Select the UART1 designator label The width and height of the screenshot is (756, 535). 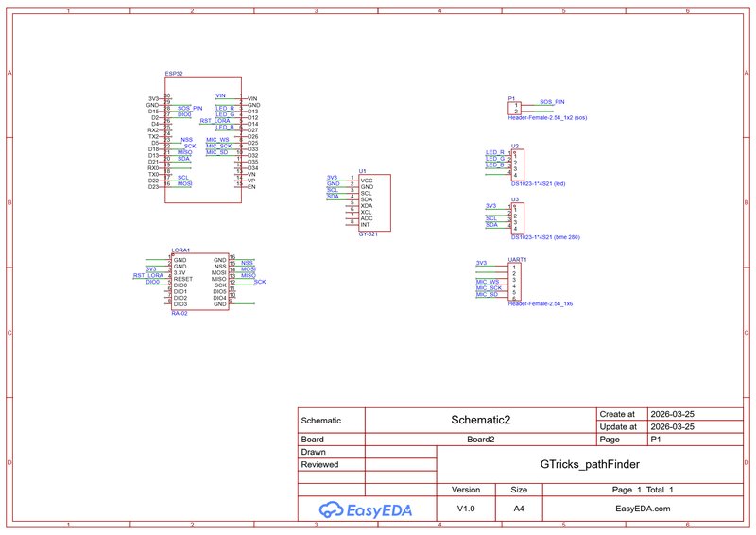tap(517, 260)
